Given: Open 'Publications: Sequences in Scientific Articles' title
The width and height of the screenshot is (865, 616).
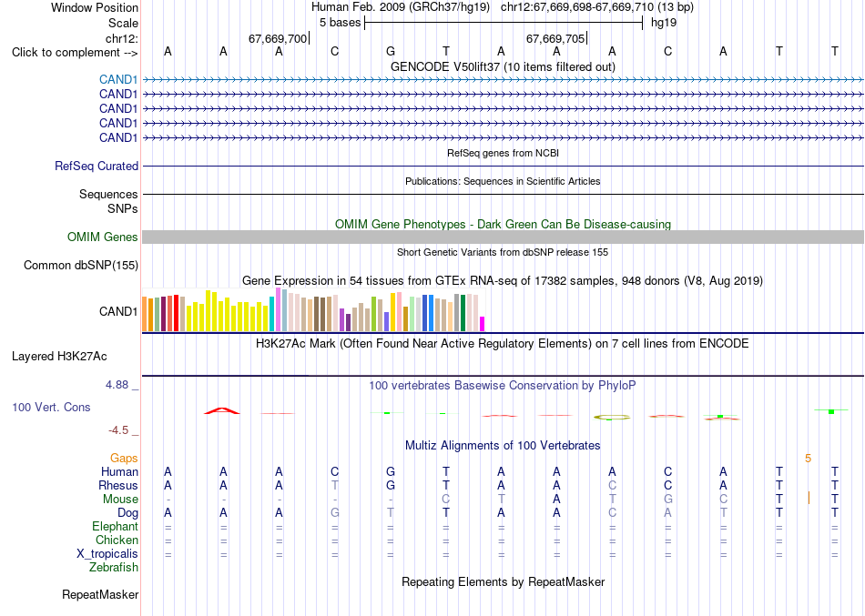Looking at the screenshot, I should click(x=503, y=181).
